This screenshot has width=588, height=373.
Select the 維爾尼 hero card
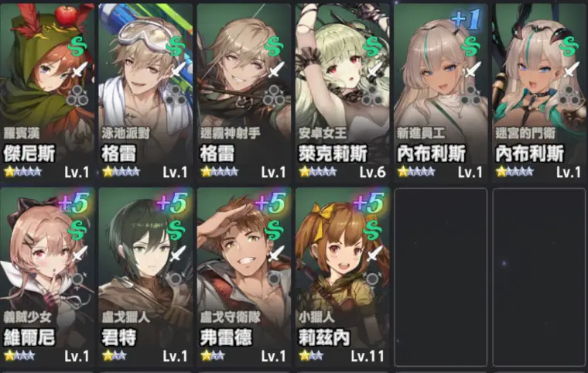(x=47, y=277)
